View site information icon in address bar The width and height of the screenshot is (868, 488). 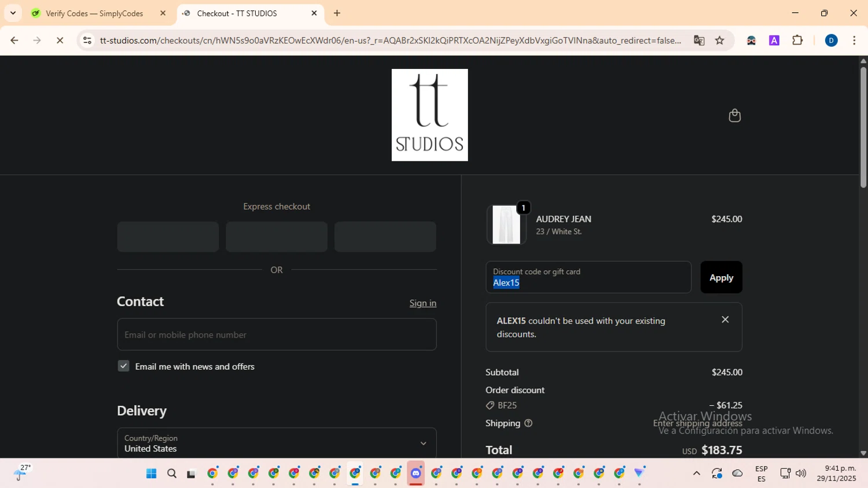pyautogui.click(x=87, y=41)
